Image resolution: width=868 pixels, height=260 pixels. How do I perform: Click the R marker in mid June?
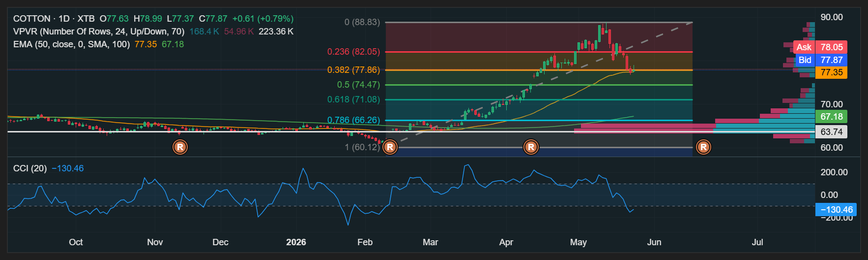(703, 147)
